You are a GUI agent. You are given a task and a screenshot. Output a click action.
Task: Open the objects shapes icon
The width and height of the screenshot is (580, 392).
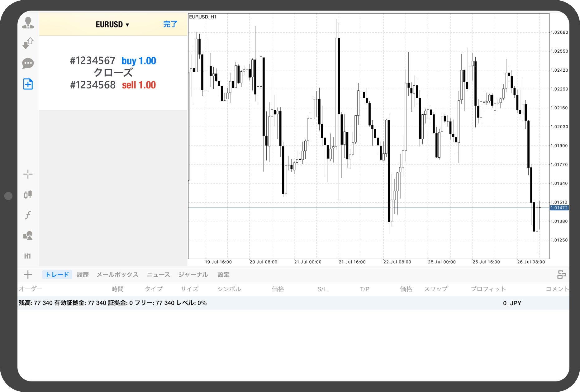coord(28,236)
